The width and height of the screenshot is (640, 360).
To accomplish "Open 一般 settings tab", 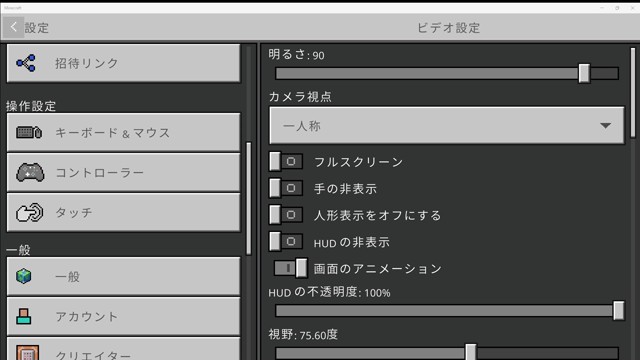I will (x=123, y=276).
